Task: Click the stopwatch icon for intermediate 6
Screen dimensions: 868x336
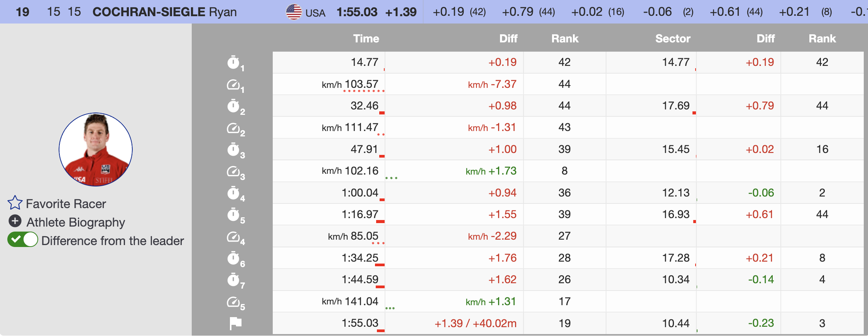Action: tap(233, 258)
